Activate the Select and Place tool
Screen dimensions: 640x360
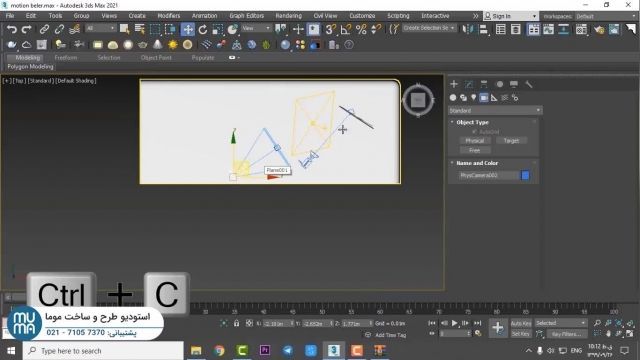coord(233,29)
